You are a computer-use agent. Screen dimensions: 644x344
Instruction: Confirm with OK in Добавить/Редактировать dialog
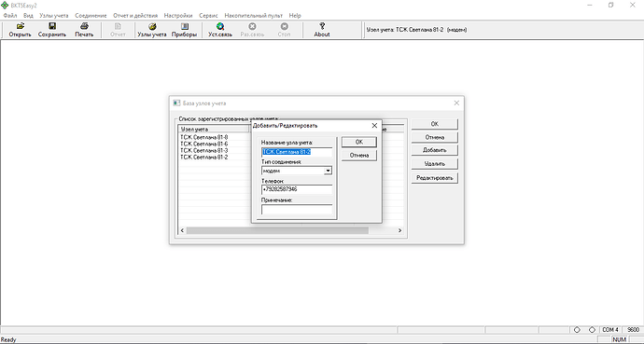(x=359, y=142)
